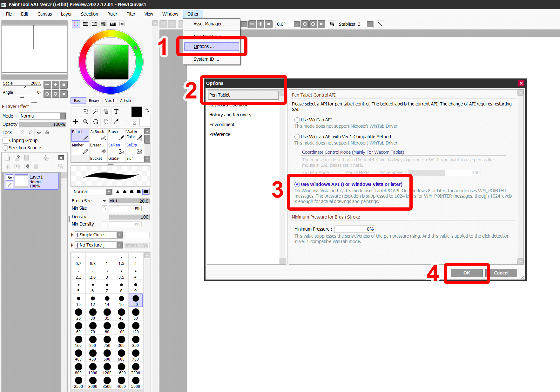Select the Magic Wand tool

[96, 112]
